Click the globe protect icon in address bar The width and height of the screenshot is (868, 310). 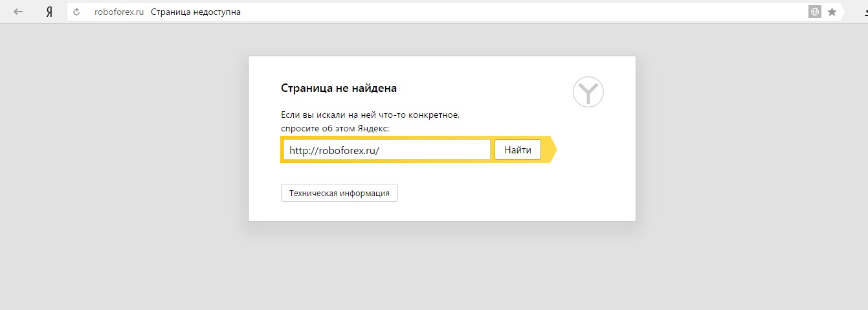(815, 12)
